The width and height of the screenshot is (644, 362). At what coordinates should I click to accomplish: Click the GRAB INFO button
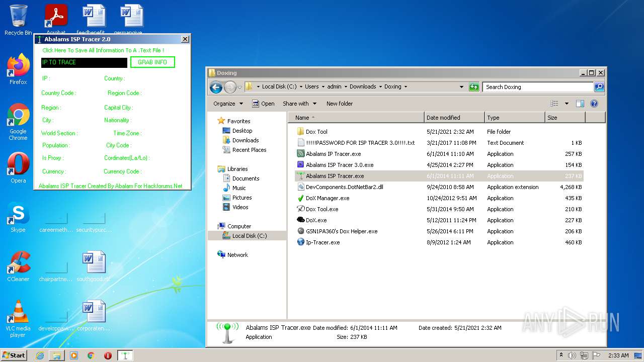tap(152, 62)
